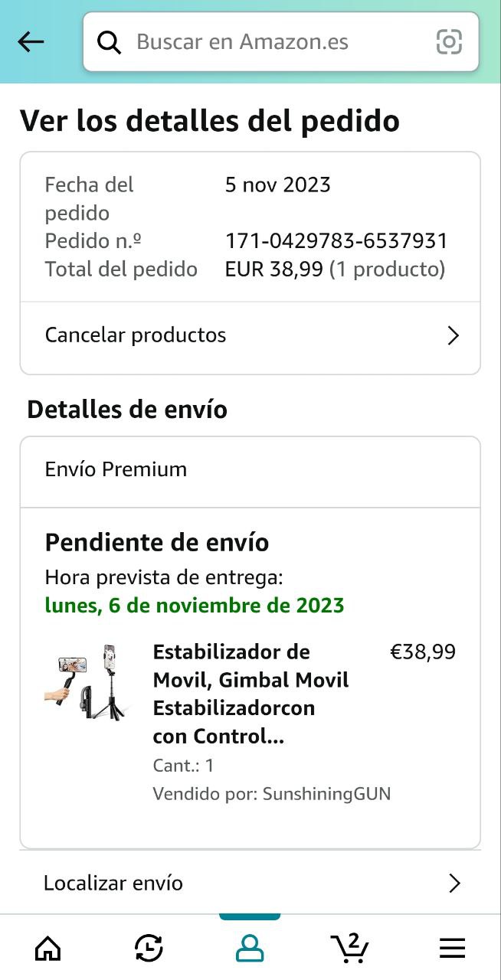Click in the Buscar en Amazon.es field

coord(276,42)
